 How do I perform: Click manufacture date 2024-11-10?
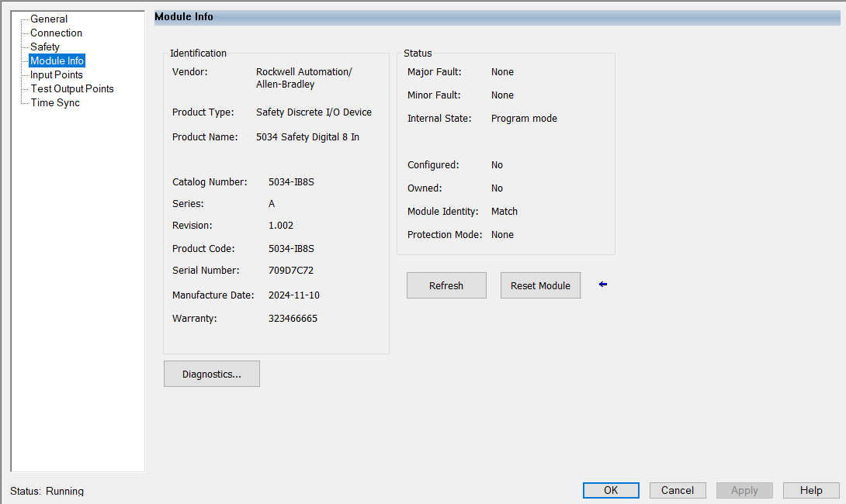(x=294, y=295)
